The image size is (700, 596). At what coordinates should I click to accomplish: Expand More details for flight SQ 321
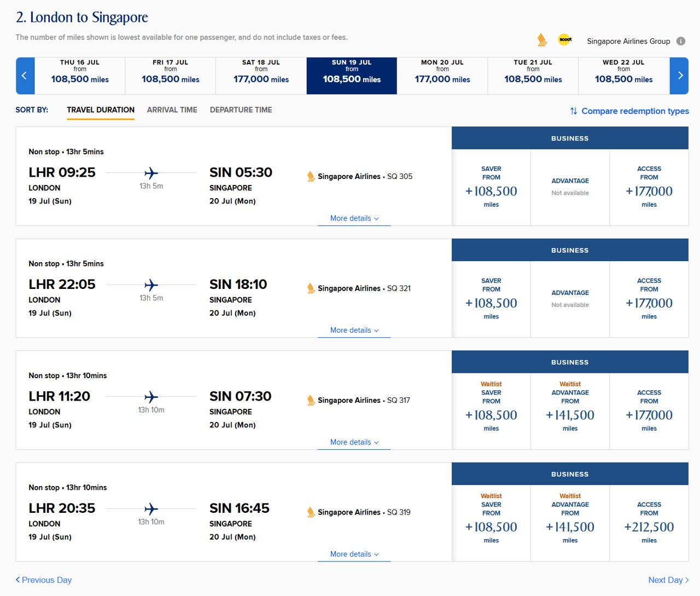click(x=354, y=331)
